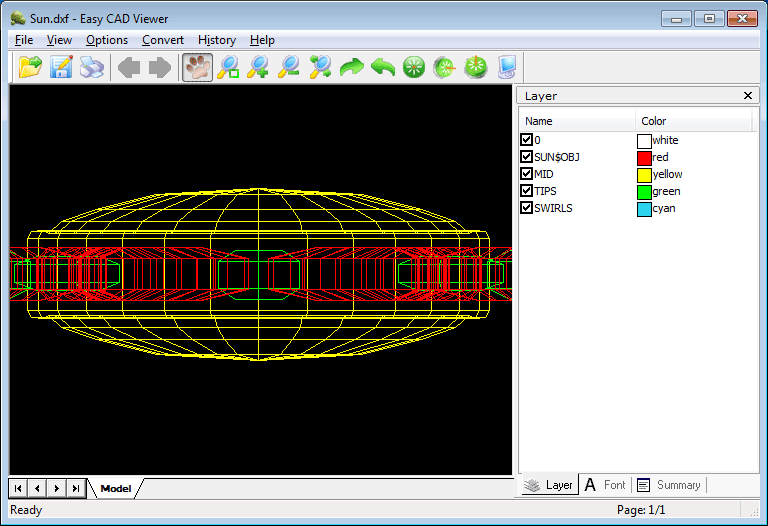This screenshot has height=526, width=768.
Task: Click the Open file folder icon
Action: (x=31, y=67)
